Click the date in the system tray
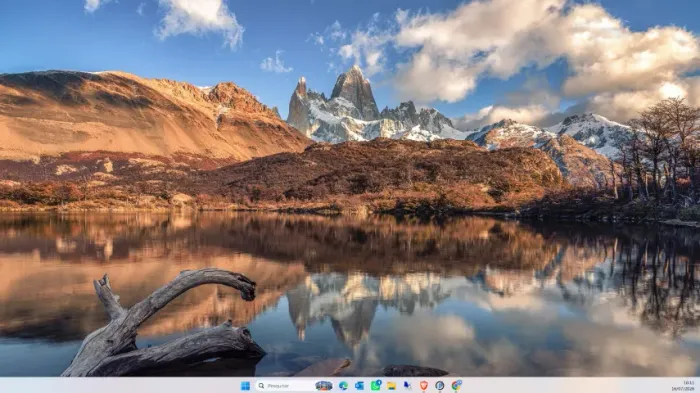Screen dimensions: 700x393 pos(682,389)
